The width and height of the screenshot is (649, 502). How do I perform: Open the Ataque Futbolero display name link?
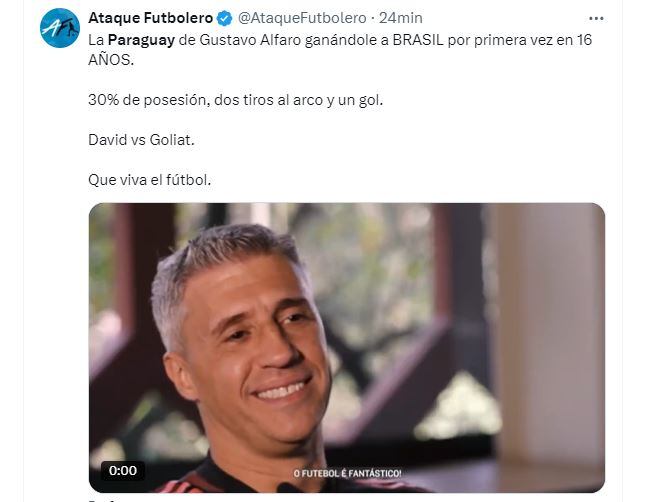click(x=151, y=18)
